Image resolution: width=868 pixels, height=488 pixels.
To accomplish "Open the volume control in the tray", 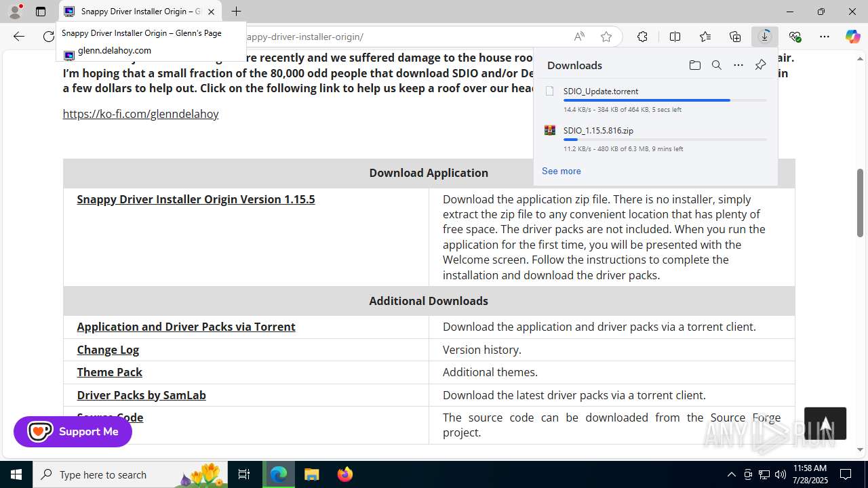I will pos(781,474).
